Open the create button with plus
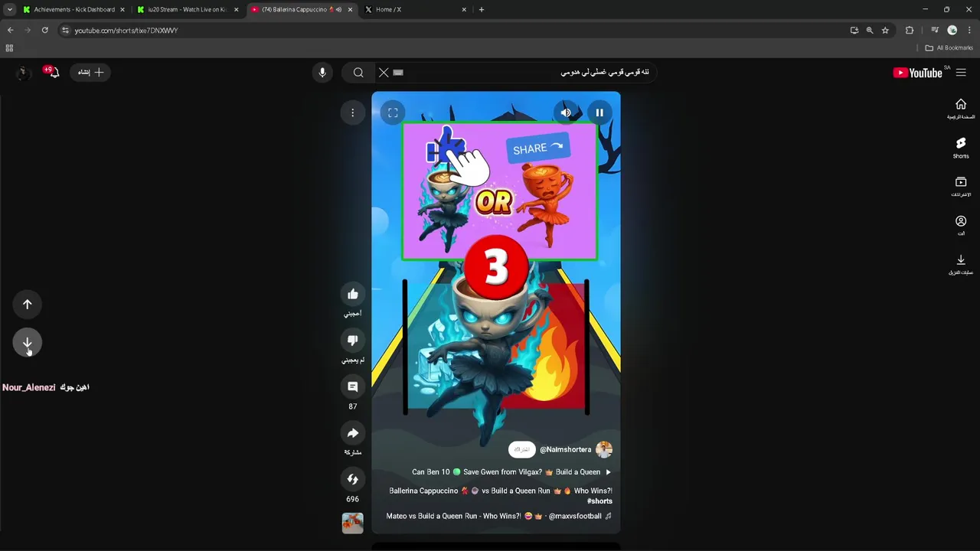Viewport: 980px width, 551px height. 90,72
